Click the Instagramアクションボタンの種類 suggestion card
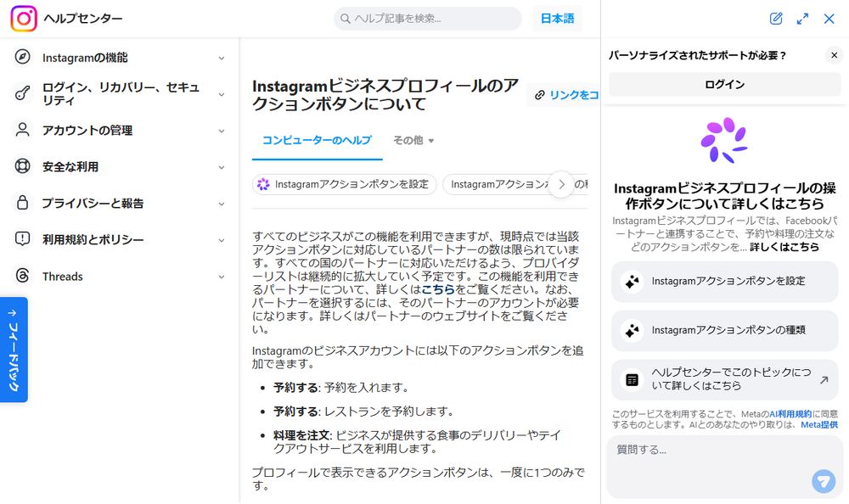This screenshot has height=504, width=849. (724, 330)
